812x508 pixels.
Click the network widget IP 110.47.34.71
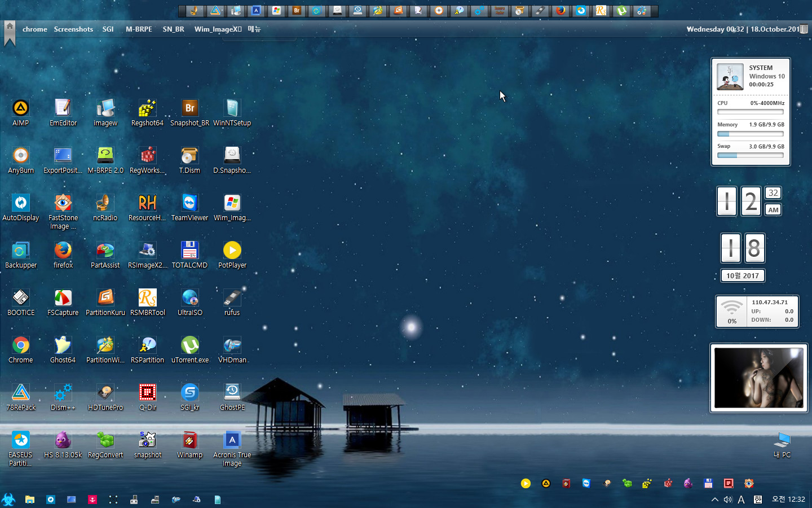tap(770, 302)
